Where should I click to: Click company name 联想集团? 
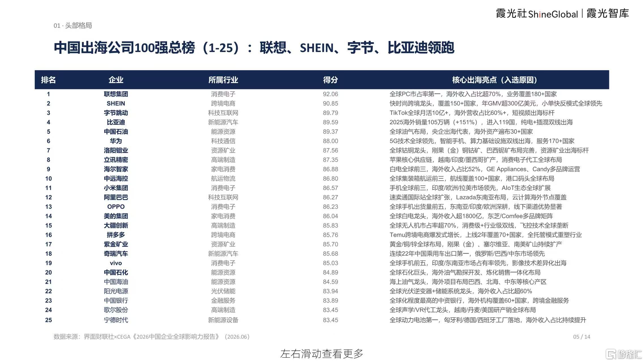(x=116, y=94)
